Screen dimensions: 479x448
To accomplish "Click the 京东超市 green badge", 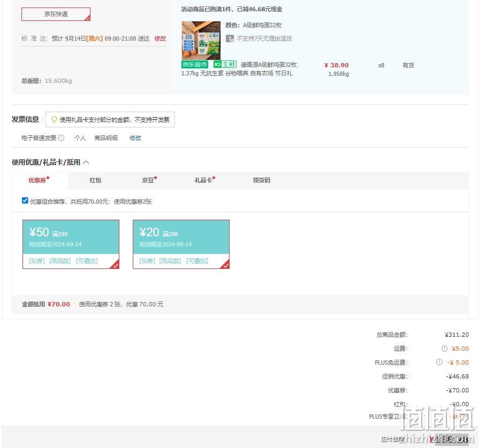I will coord(195,64).
